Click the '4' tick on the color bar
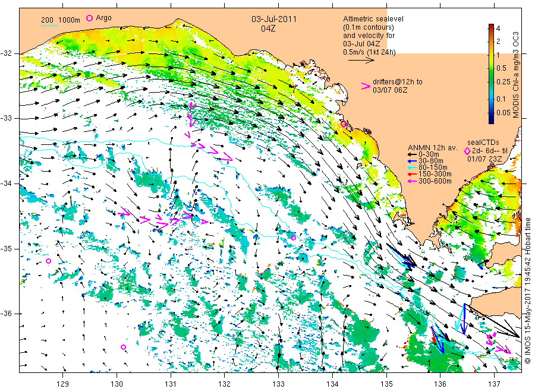This screenshot has height=392, width=535. tap(498, 29)
